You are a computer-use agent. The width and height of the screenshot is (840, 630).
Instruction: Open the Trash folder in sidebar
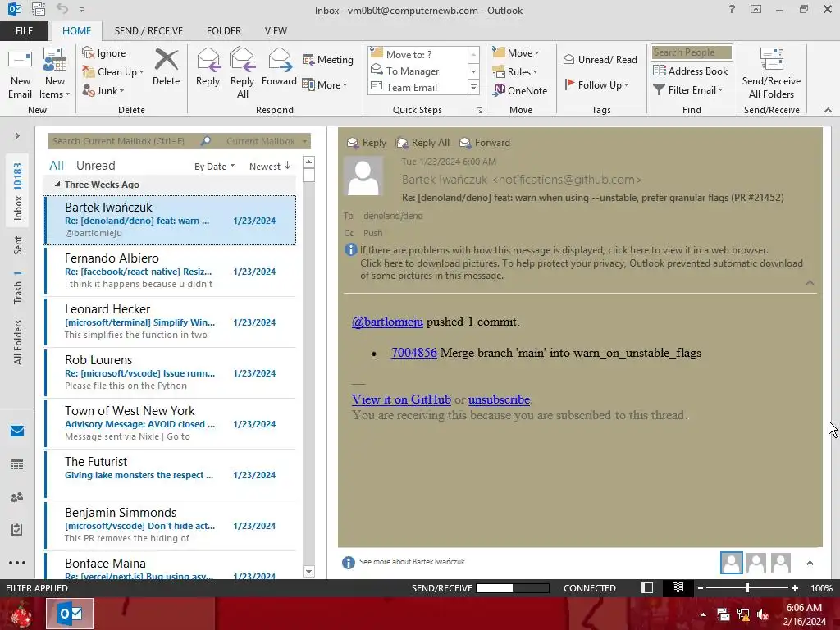click(x=18, y=288)
